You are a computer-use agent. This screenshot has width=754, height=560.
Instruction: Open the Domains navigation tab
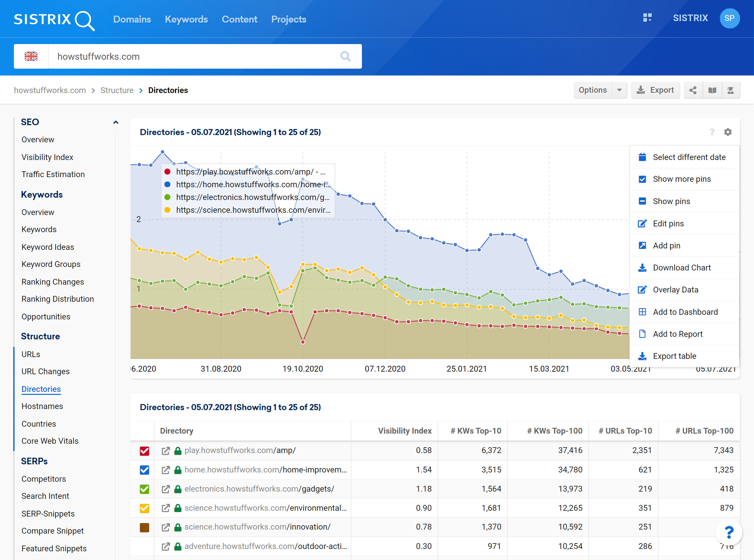(x=132, y=19)
